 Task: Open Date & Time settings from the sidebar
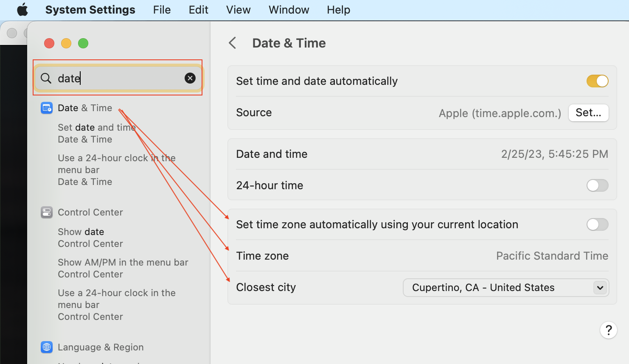pos(85,108)
